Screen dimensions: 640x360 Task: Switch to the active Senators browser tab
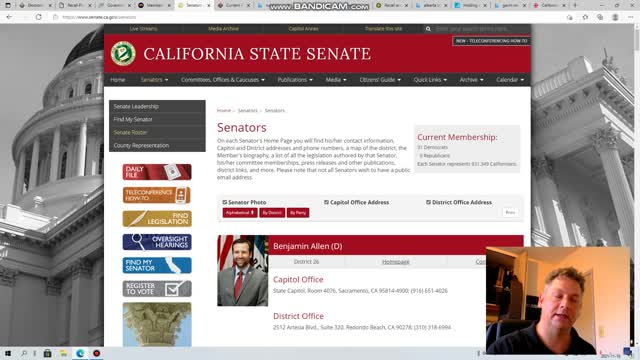pyautogui.click(x=194, y=5)
